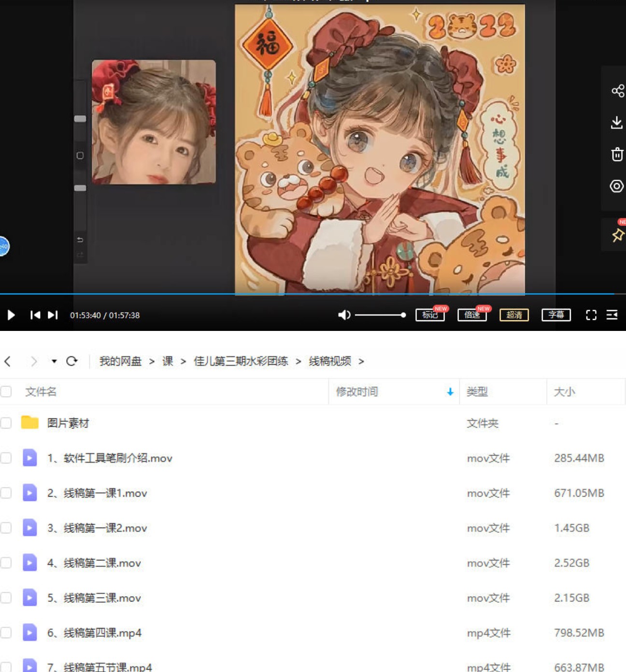This screenshot has width=626, height=672.
Task: Open the 线稿第一课1.mov video file
Action: pos(97,493)
